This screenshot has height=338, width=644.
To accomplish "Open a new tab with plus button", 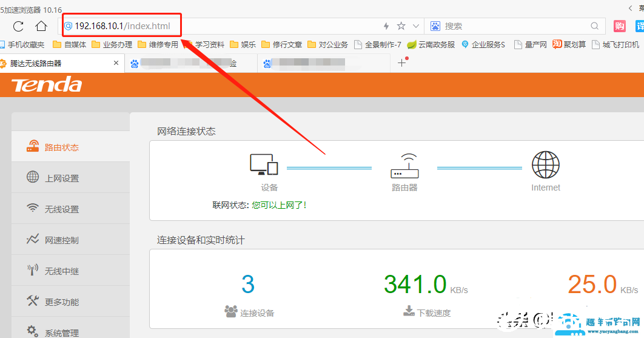I will pos(401,63).
